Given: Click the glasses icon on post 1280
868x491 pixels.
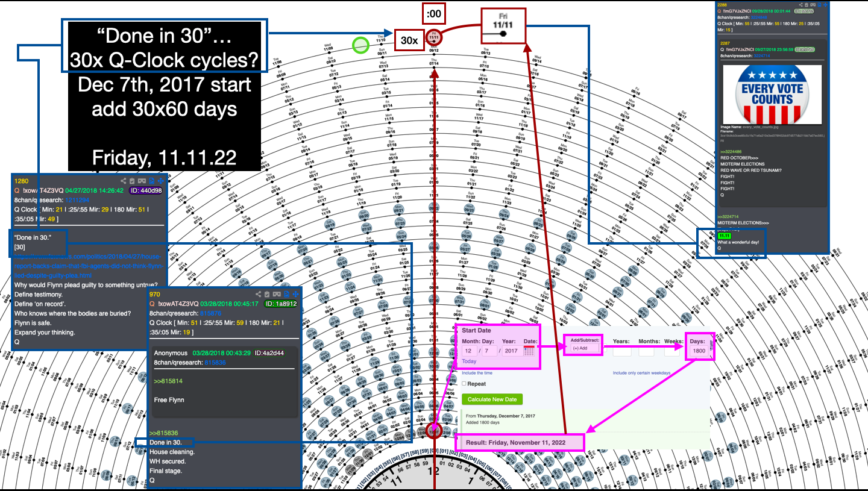Looking at the screenshot, I should (142, 181).
